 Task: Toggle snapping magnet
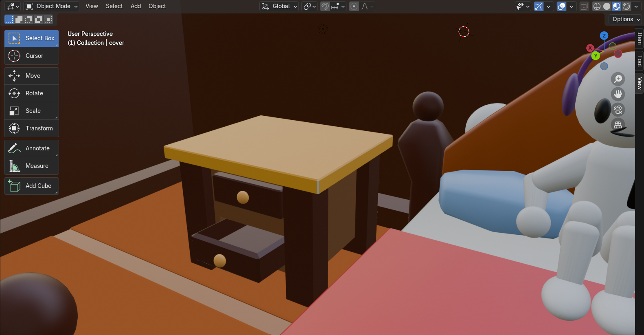(x=325, y=6)
